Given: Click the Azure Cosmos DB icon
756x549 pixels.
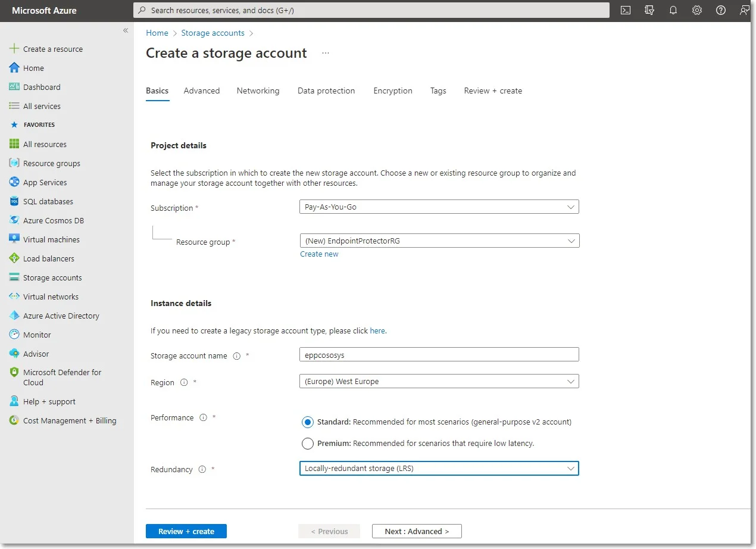Looking at the screenshot, I should pos(14,220).
